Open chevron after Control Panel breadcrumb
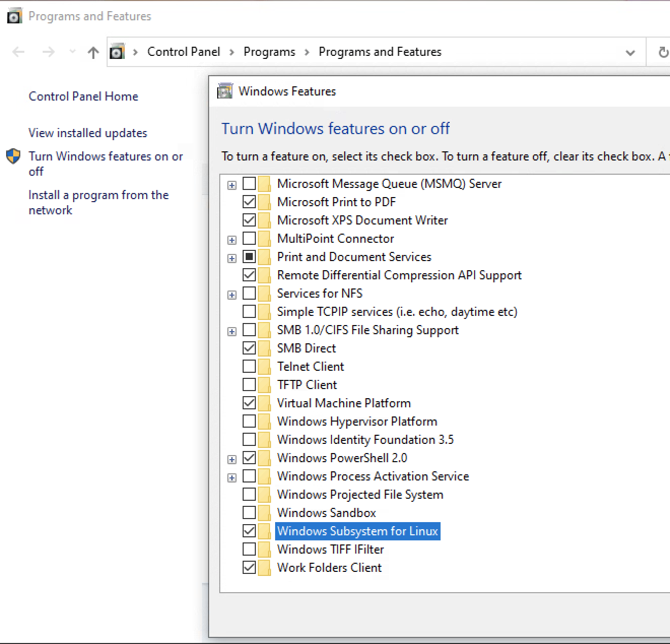 [x=232, y=52]
